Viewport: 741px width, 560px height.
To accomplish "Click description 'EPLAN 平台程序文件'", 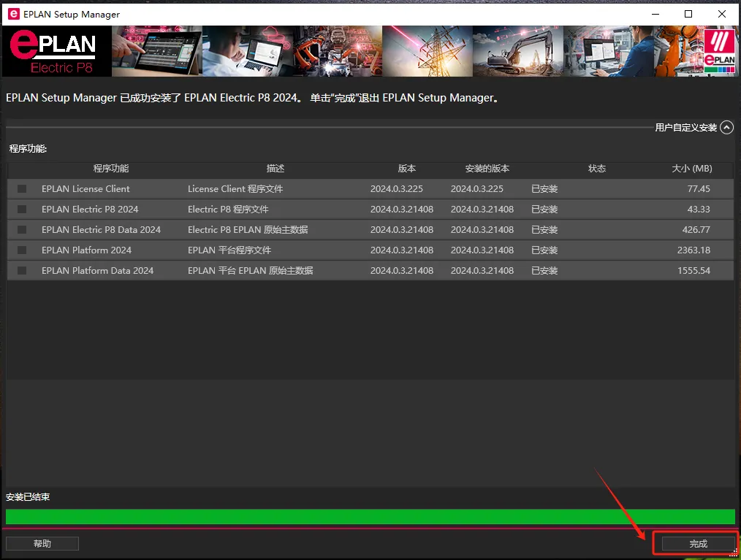I will pos(229,250).
